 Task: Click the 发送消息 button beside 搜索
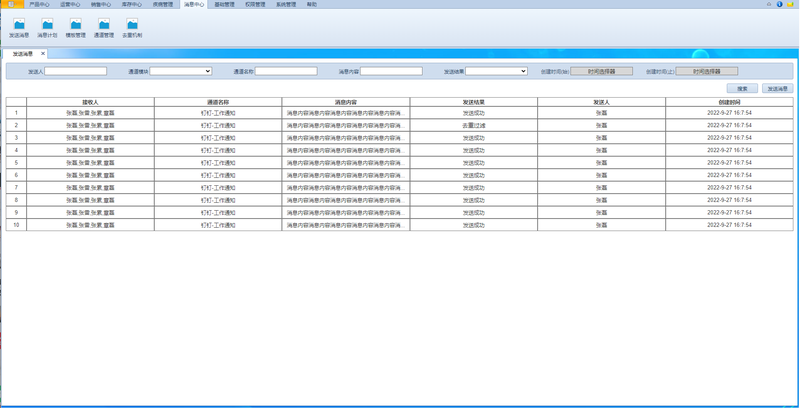[778, 88]
